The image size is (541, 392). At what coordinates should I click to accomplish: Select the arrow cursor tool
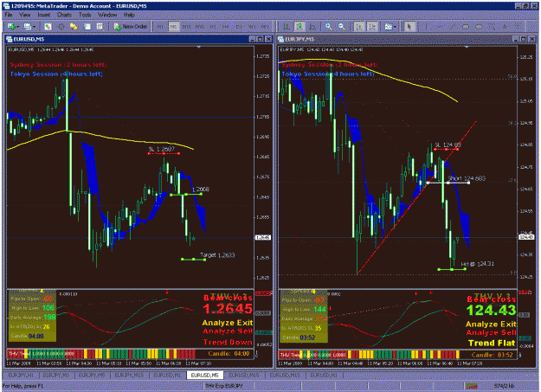pos(409,27)
